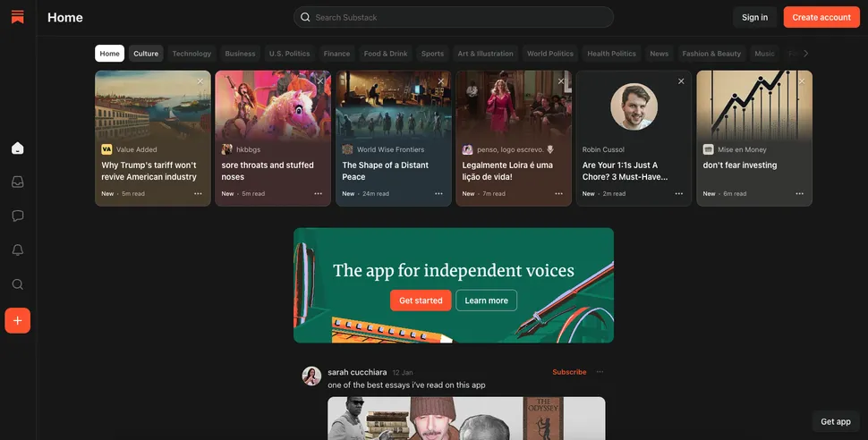
Task: Click the Substack bookmark logo icon
Action: (x=17, y=17)
